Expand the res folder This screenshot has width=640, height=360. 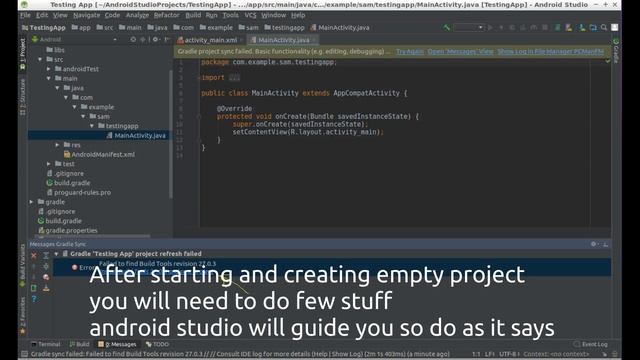pyautogui.click(x=57, y=145)
